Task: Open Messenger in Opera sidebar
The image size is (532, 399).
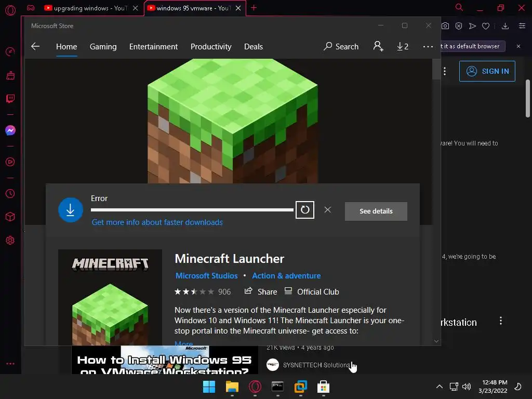Action: click(10, 130)
